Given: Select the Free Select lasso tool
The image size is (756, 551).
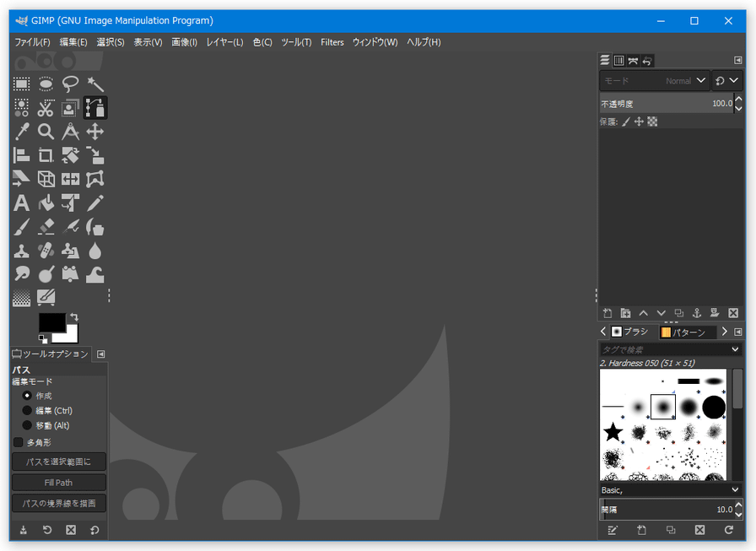Looking at the screenshot, I should [x=70, y=84].
